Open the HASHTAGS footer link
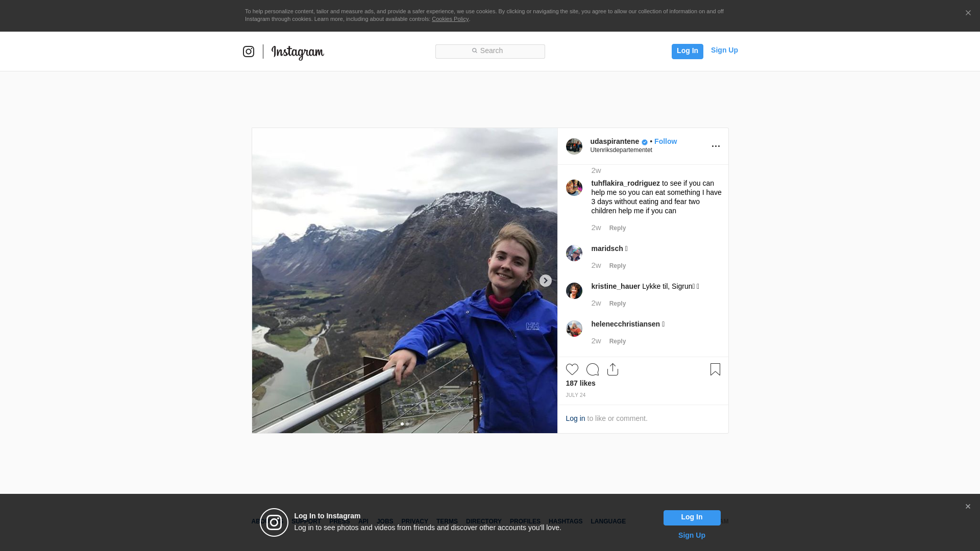Screen dimensions: 980x551 (566, 521)
